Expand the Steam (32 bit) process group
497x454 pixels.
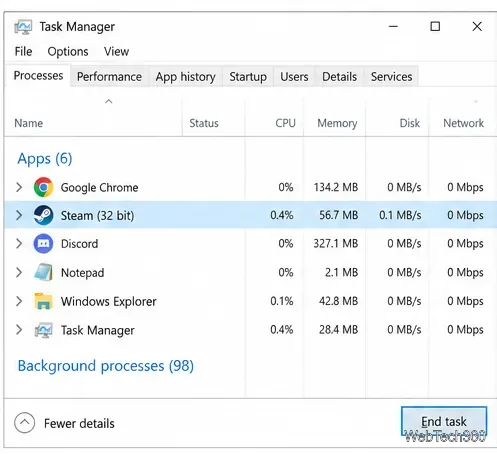[19, 215]
